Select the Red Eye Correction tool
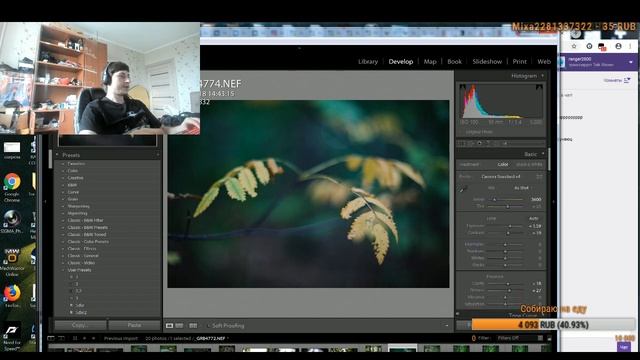The width and height of the screenshot is (640, 360). pyautogui.click(x=480, y=143)
